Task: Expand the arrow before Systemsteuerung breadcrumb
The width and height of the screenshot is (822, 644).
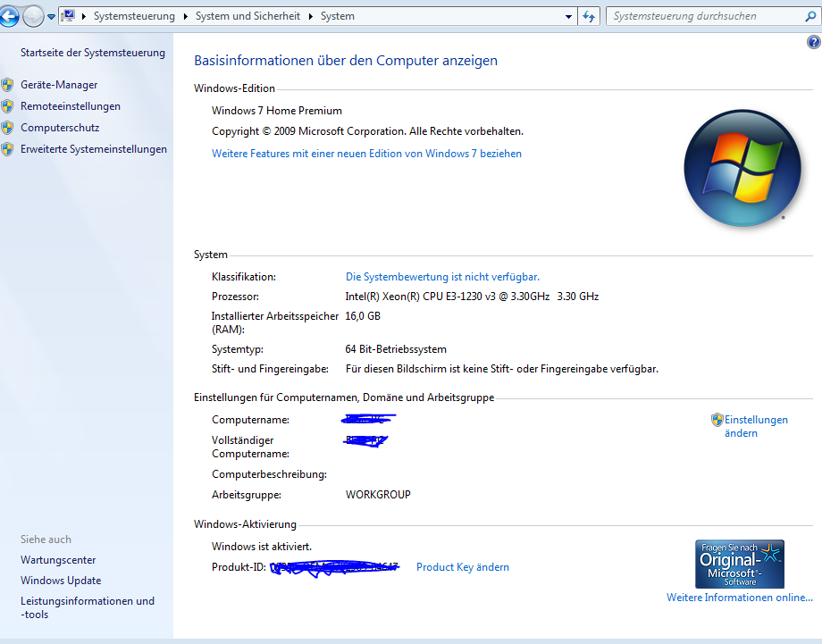Action: click(84, 16)
